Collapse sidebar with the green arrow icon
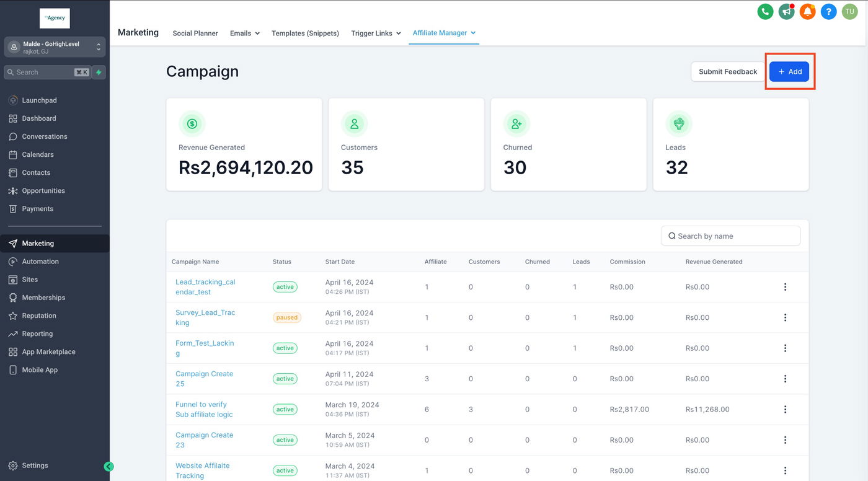Screen dimensions: 868x481 click(x=108, y=467)
